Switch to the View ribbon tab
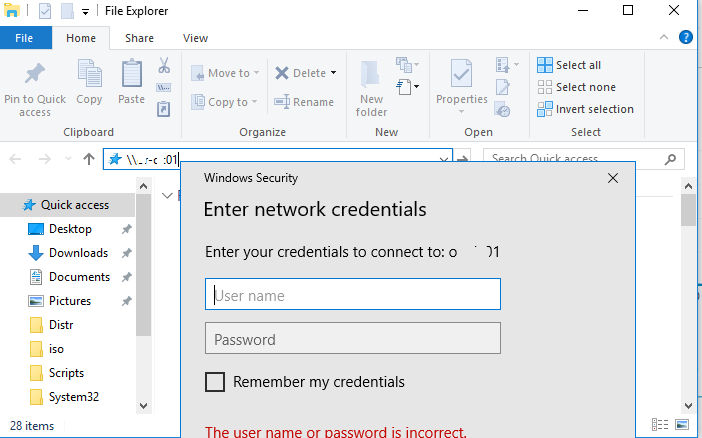 pyautogui.click(x=195, y=38)
